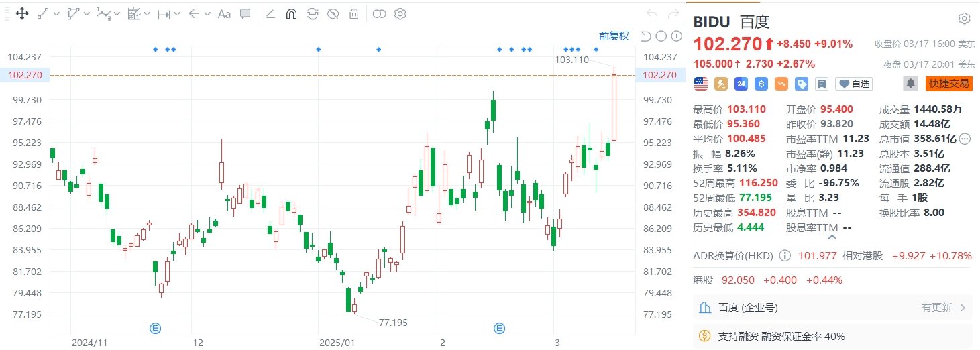Open arrow tool dropdown arrow
The image size is (980, 350).
click(207, 14)
